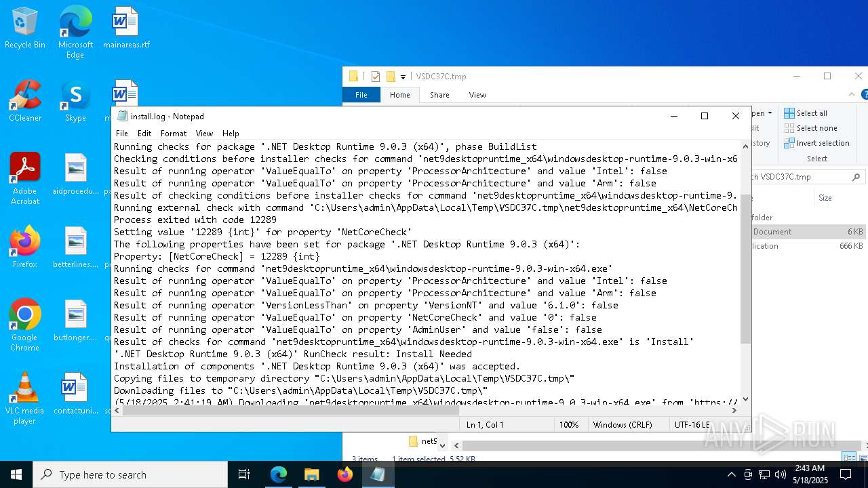Open the Action Center notifications icon
This screenshot has height=488, width=868.
(x=846, y=474)
